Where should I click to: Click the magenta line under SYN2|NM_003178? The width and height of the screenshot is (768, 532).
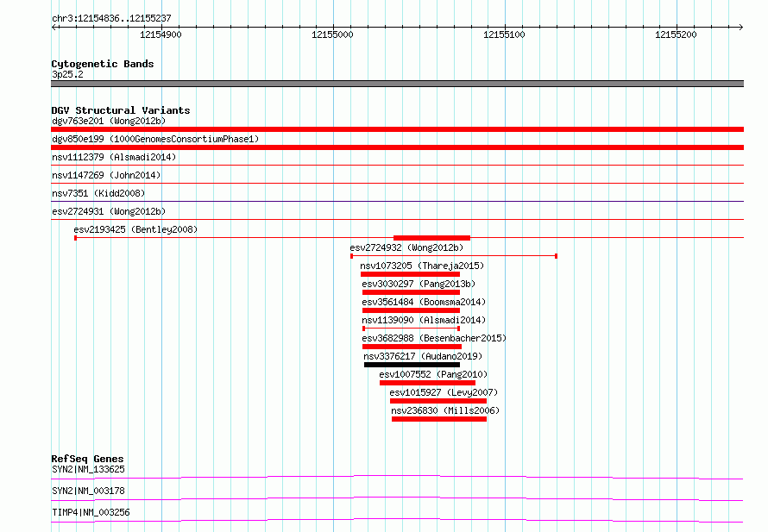(397, 498)
